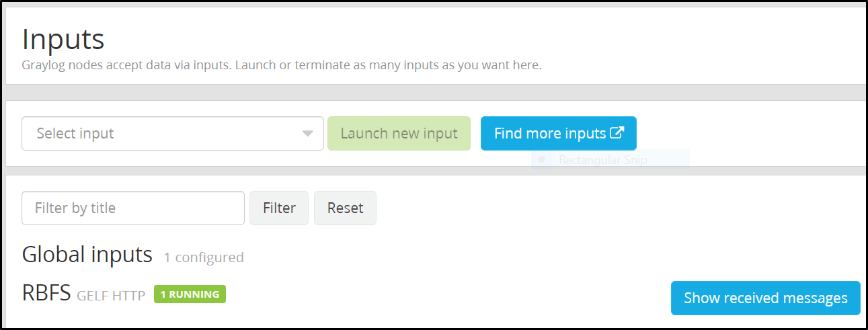This screenshot has height=330, width=868.
Task: Focus the Filter by title field
Action: click(x=133, y=208)
